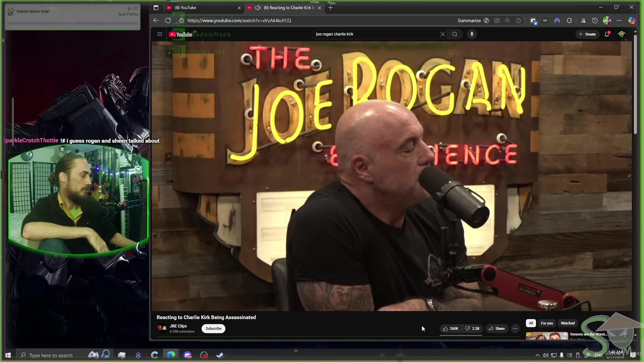Like the video with 260K likes
The image size is (644, 362).
(450, 329)
